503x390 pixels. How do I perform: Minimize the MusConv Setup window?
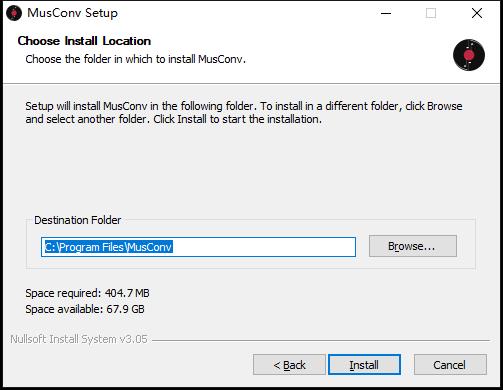[x=386, y=13]
